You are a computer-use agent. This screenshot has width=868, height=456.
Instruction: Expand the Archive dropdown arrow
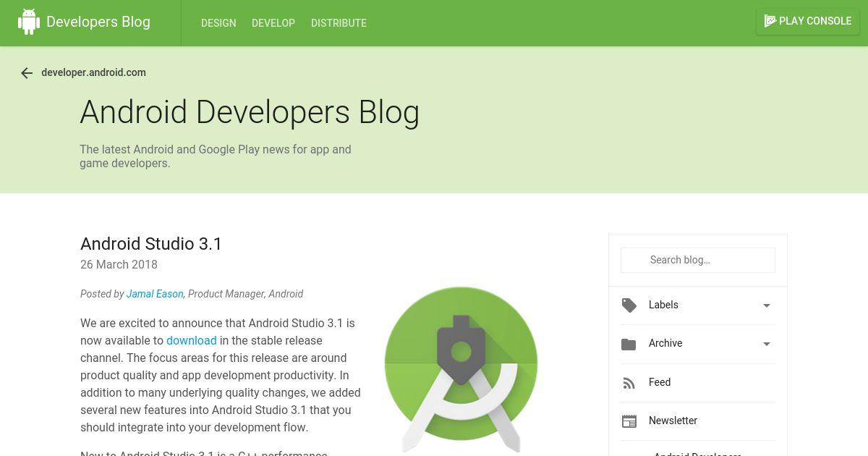767,344
